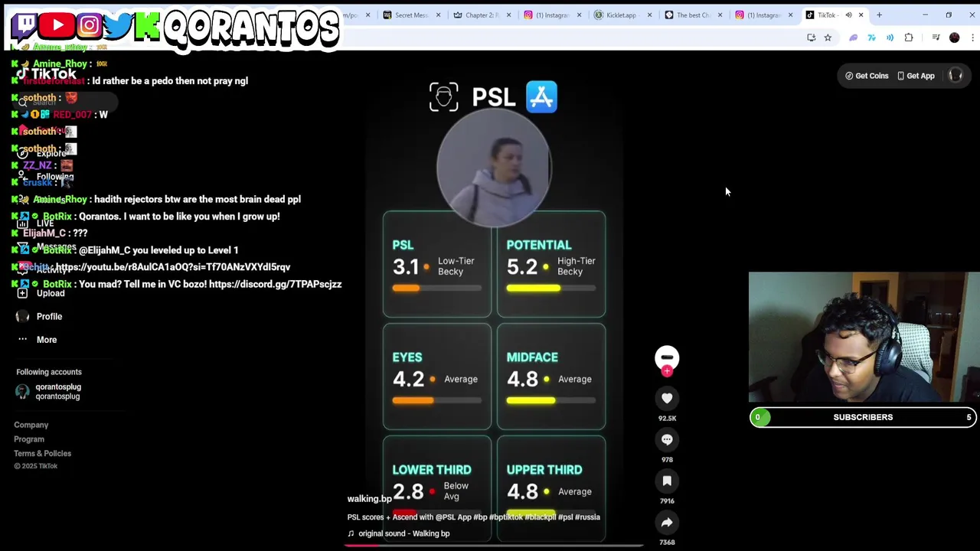This screenshot has height=551, width=980.
Task: Click the #russia hashtag in the caption
Action: [x=587, y=517]
